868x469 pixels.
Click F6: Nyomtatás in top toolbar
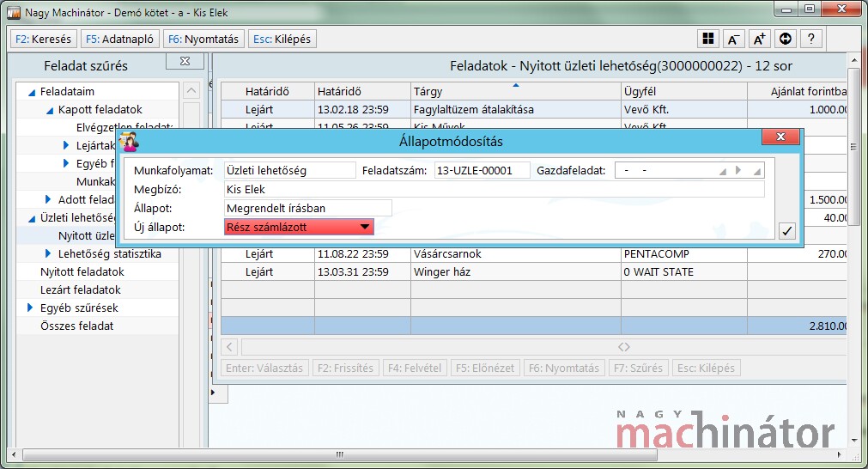coord(203,40)
